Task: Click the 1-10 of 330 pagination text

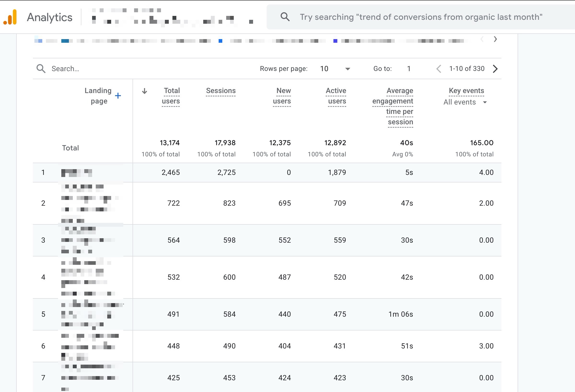Action: coord(467,69)
